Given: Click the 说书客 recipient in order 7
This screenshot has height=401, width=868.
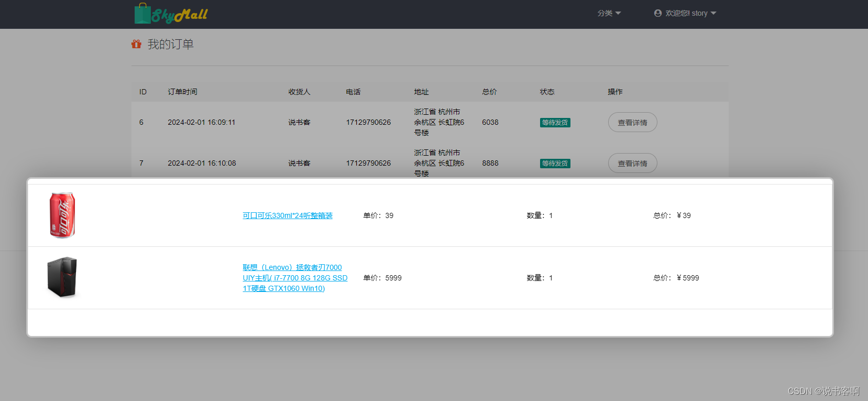Looking at the screenshot, I should 299,163.
